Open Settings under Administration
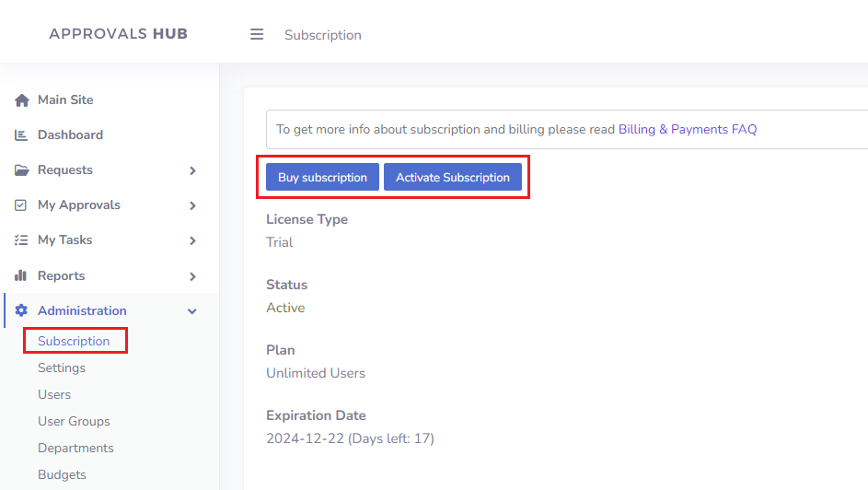 [x=62, y=367]
